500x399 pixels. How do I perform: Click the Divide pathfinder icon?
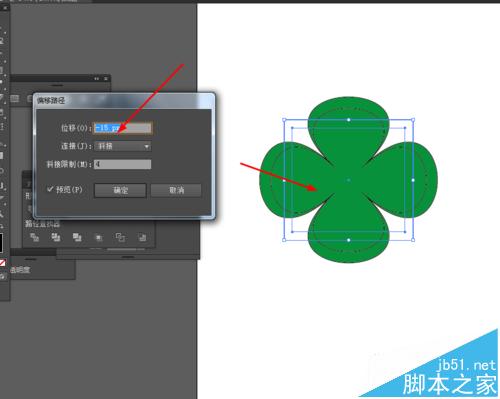(35, 237)
